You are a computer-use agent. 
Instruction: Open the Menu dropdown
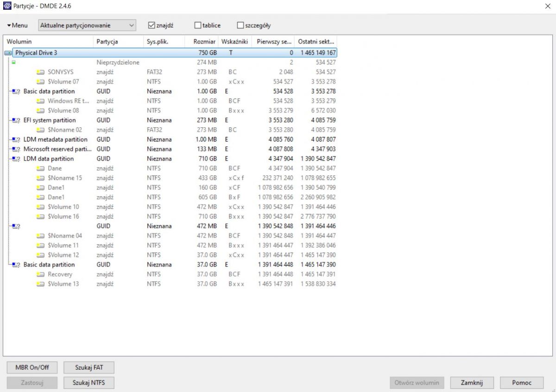(x=17, y=25)
